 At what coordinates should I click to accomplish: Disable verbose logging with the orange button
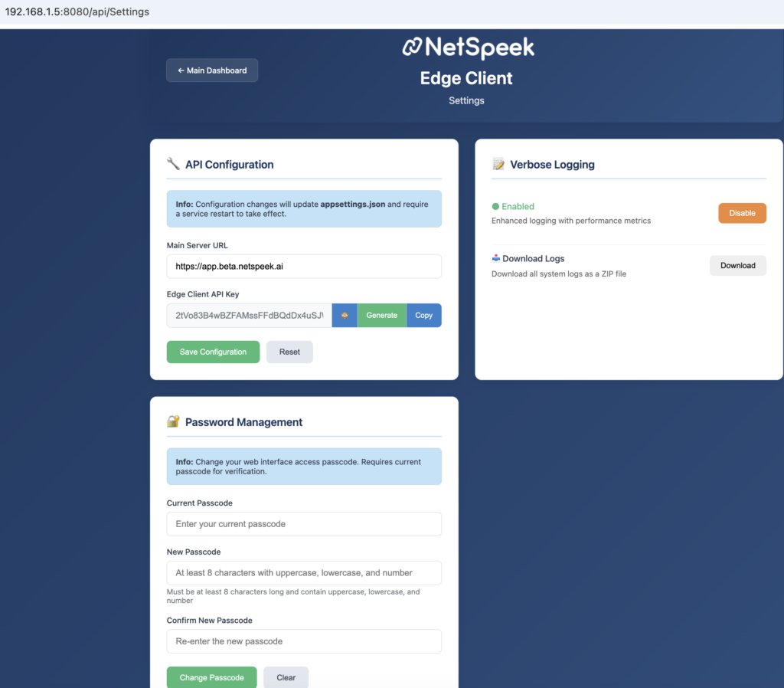pyautogui.click(x=741, y=213)
